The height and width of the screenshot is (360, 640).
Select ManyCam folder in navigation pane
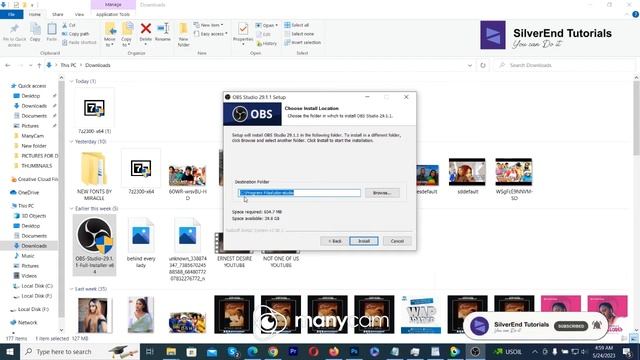click(32, 136)
